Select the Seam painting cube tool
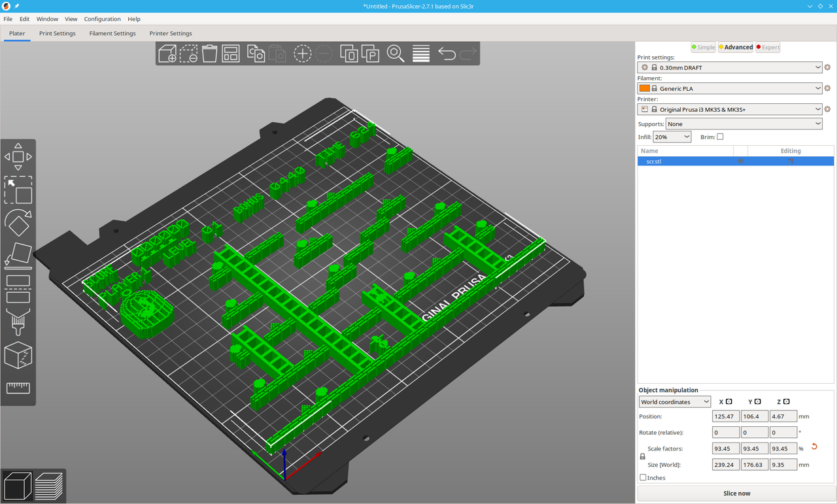This screenshot has width=837, height=504. coord(18,356)
